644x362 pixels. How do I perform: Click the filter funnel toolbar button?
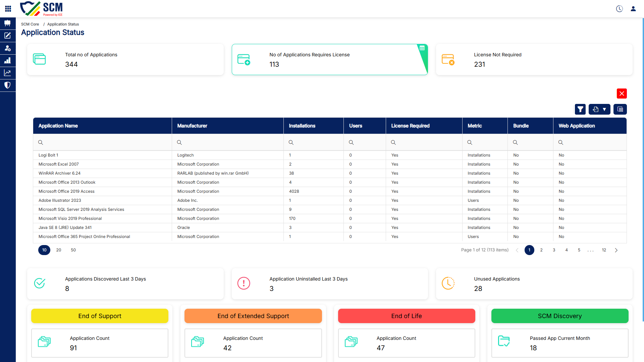click(580, 109)
